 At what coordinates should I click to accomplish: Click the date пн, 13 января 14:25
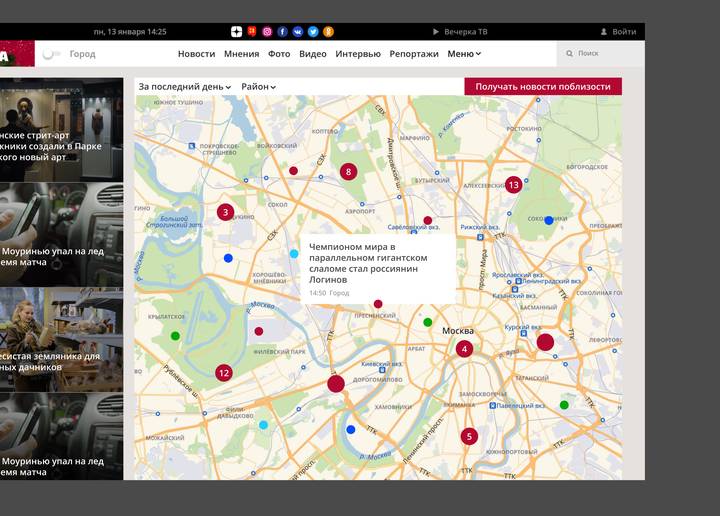pos(130,32)
